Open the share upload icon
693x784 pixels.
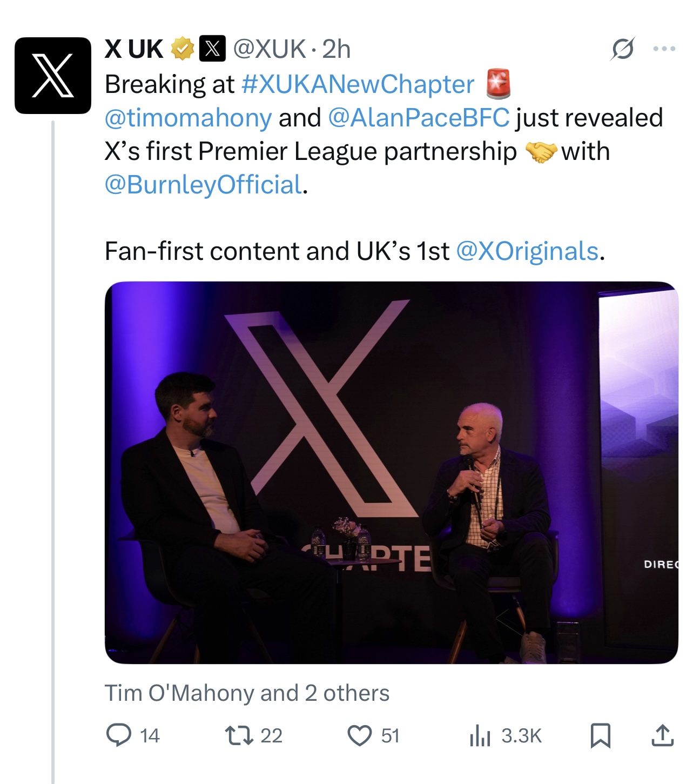click(x=663, y=735)
